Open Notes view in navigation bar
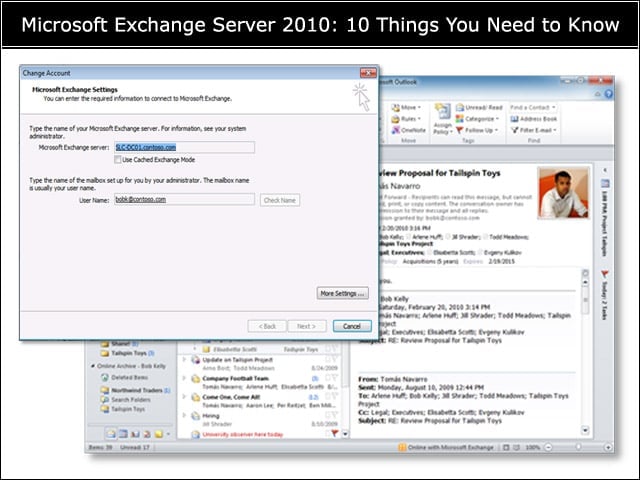This screenshot has width=640, height=480. tap(159, 434)
